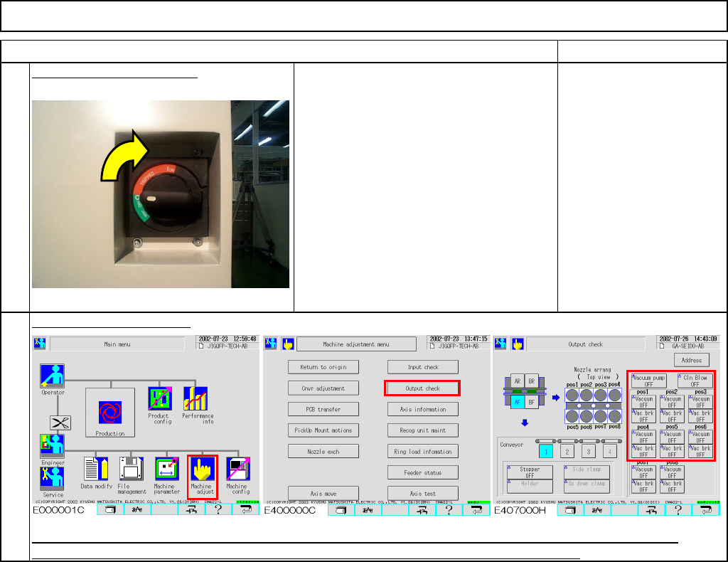Click the help question mark in Output check bar
Image resolution: width=728 pixels, height=562 pixels.
(679, 510)
